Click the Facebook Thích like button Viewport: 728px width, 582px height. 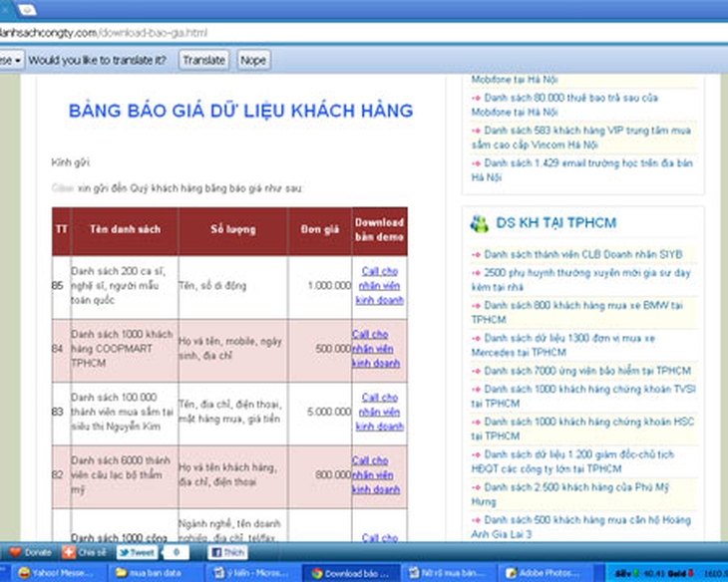(227, 552)
